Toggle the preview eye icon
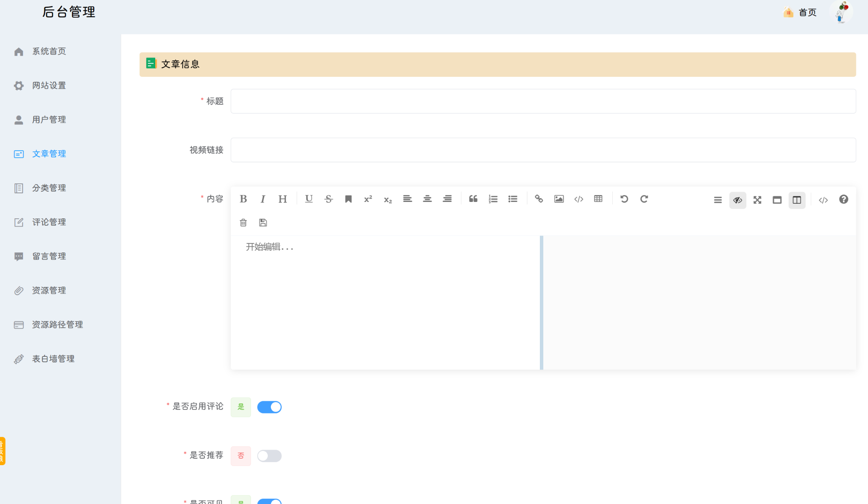This screenshot has height=504, width=868. click(738, 200)
